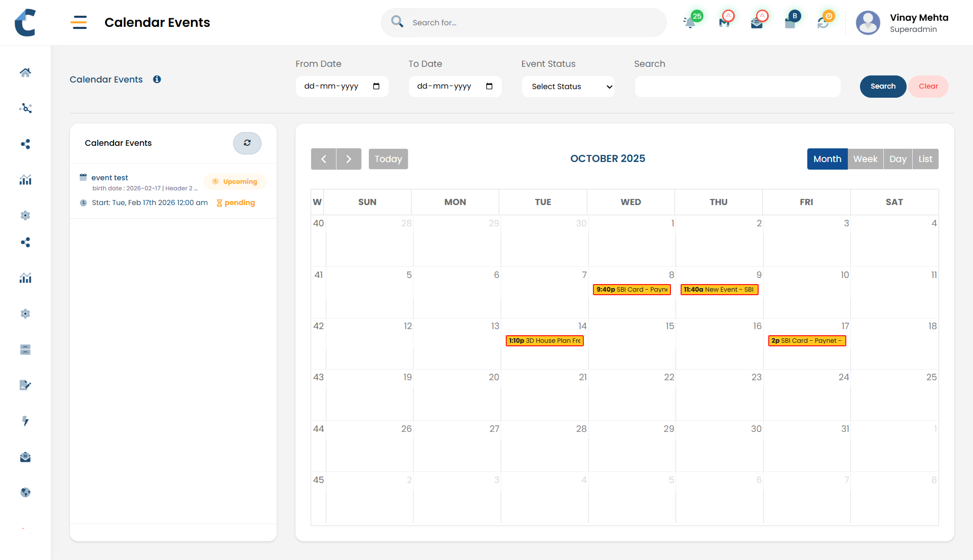Open the From Date picker
Viewport: 973px width, 560px height.
[x=376, y=87]
